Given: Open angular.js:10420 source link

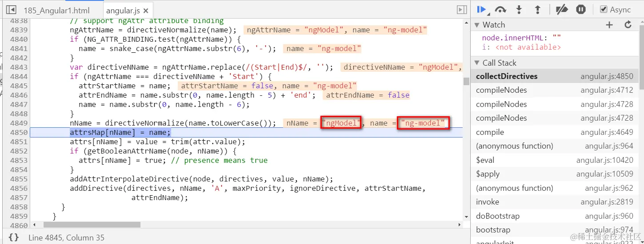Looking at the screenshot, I should (605, 160).
